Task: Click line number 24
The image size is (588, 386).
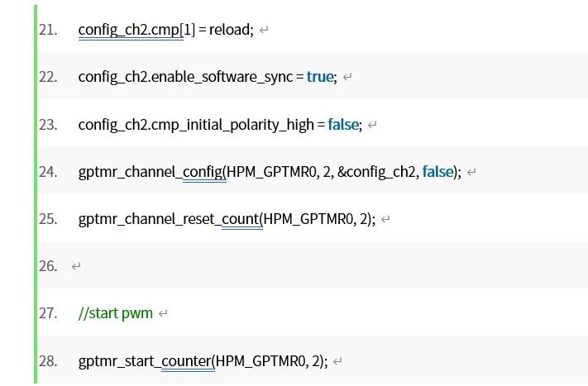Action: click(48, 172)
